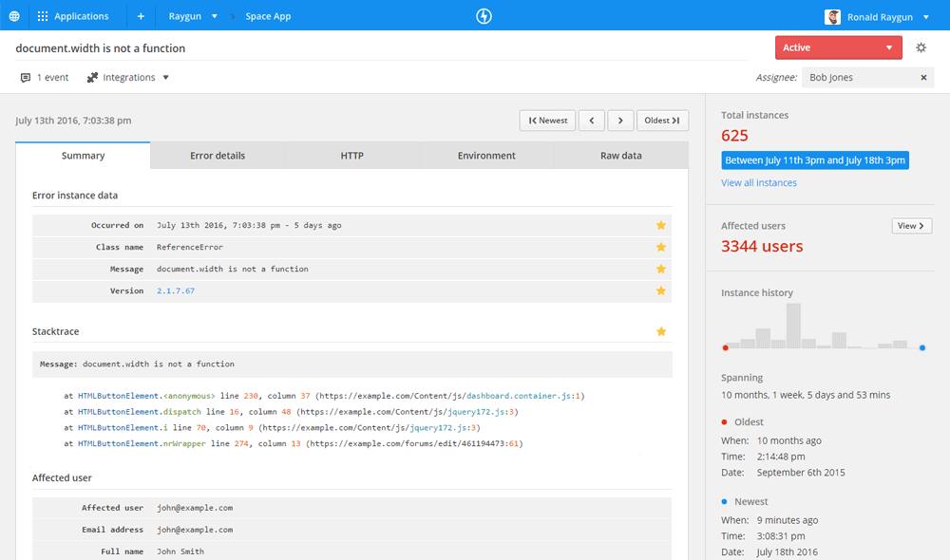Image resolution: width=950 pixels, height=560 pixels.
Task: Click the Full name John Smith value
Action: click(180, 551)
